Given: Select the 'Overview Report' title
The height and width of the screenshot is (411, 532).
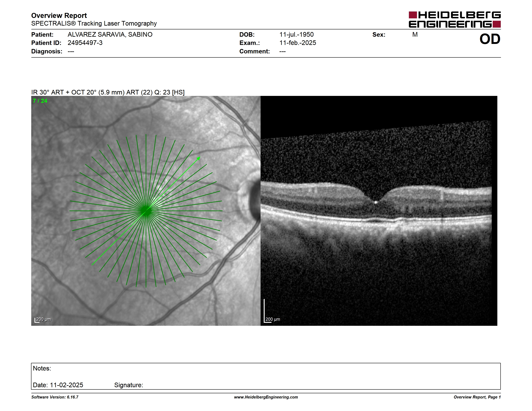Looking at the screenshot, I should pos(59,15).
